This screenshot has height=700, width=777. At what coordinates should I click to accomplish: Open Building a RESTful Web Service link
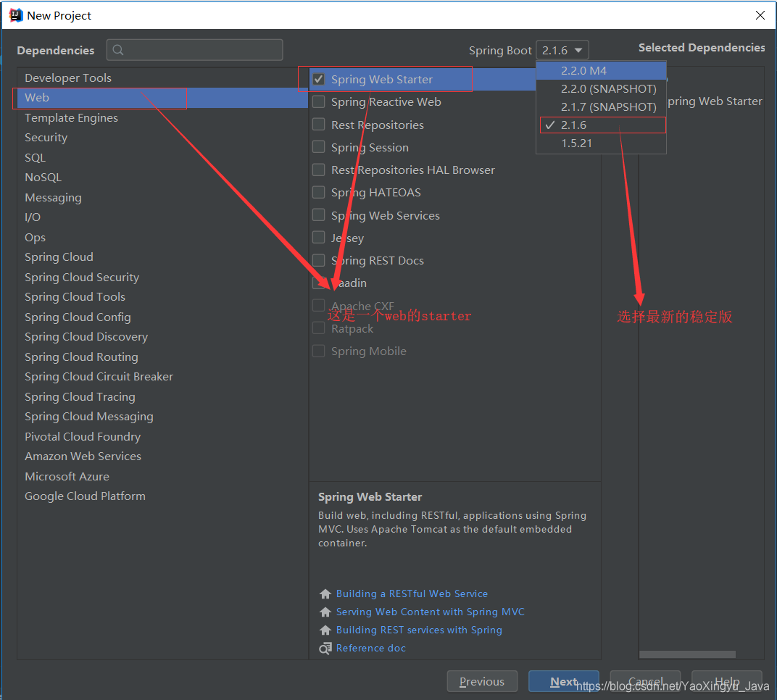(x=412, y=593)
